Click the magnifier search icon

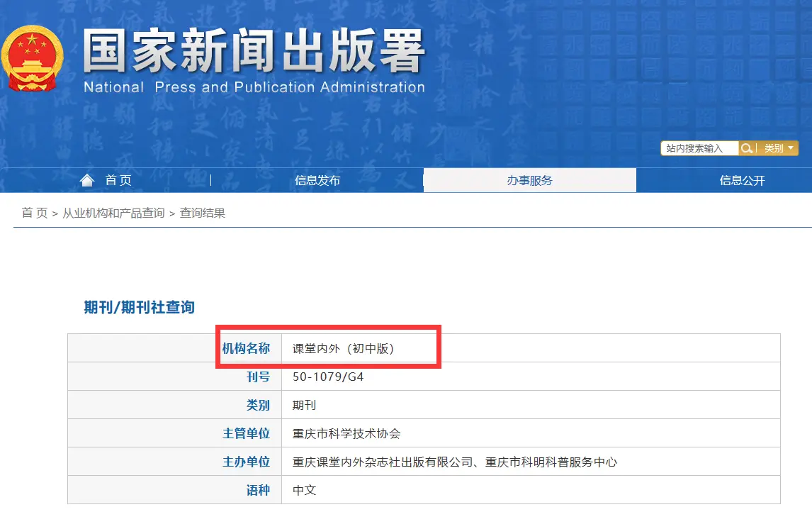click(747, 148)
